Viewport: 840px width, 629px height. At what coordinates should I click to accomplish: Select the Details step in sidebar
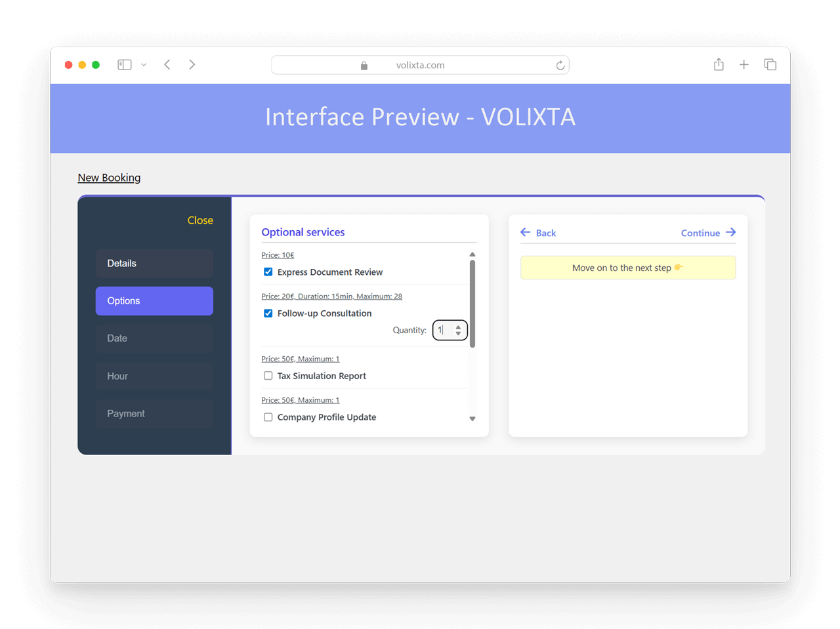154,264
